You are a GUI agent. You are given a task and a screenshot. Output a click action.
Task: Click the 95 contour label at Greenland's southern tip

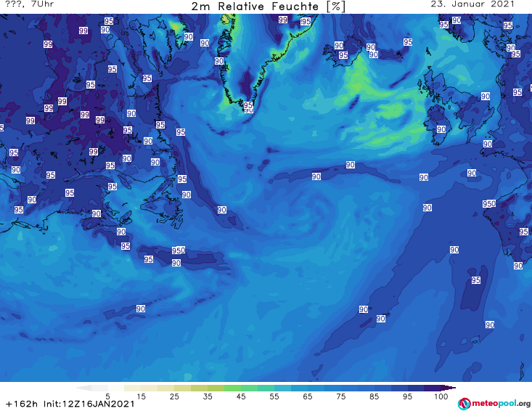point(248,105)
